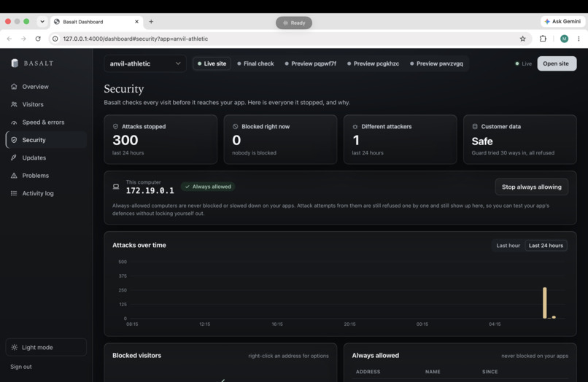Click the browser back arrow

[x=9, y=39]
